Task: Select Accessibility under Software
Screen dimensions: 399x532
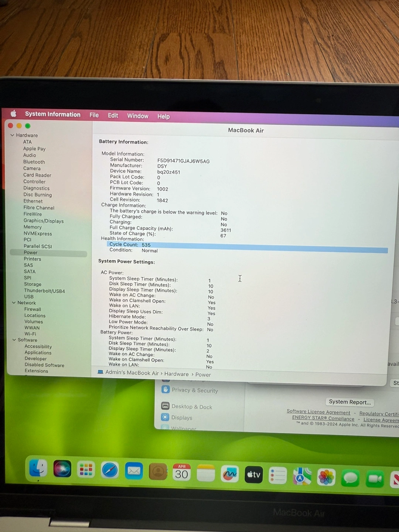Action: coord(38,347)
